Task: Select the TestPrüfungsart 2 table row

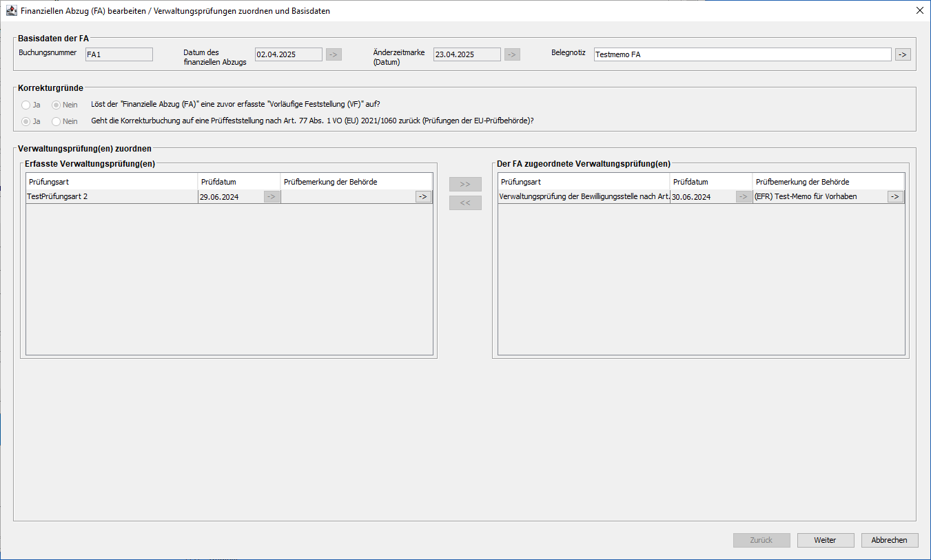Action: (x=110, y=196)
